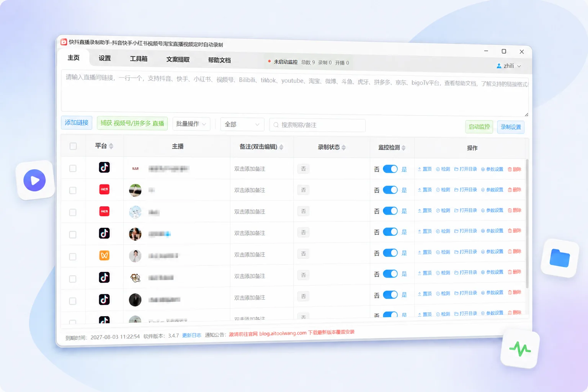
Task: Click the 到期时间 2027-08-03 text
Action: 103,337
